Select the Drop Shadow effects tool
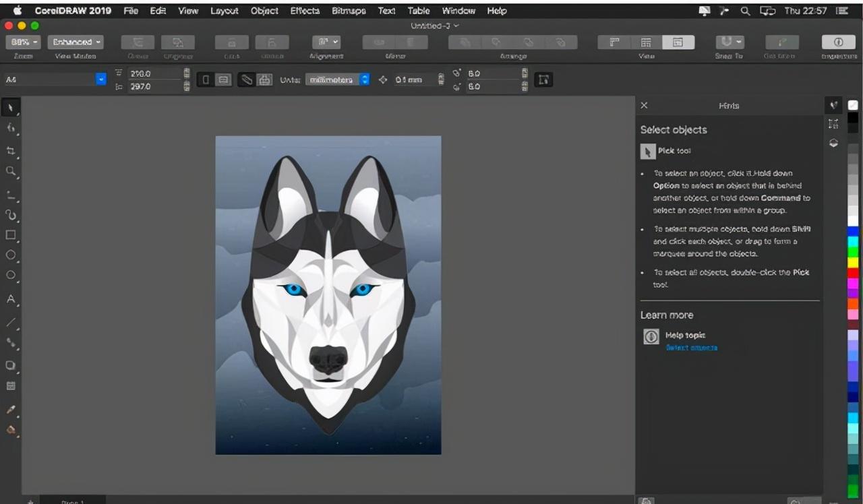Image resolution: width=863 pixels, height=504 pixels. pyautogui.click(x=11, y=365)
